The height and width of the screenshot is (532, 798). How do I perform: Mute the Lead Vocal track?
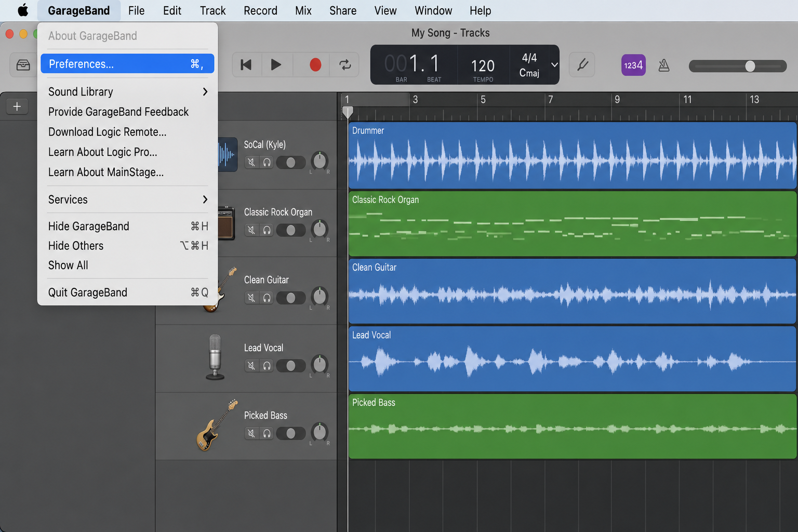pyautogui.click(x=251, y=366)
